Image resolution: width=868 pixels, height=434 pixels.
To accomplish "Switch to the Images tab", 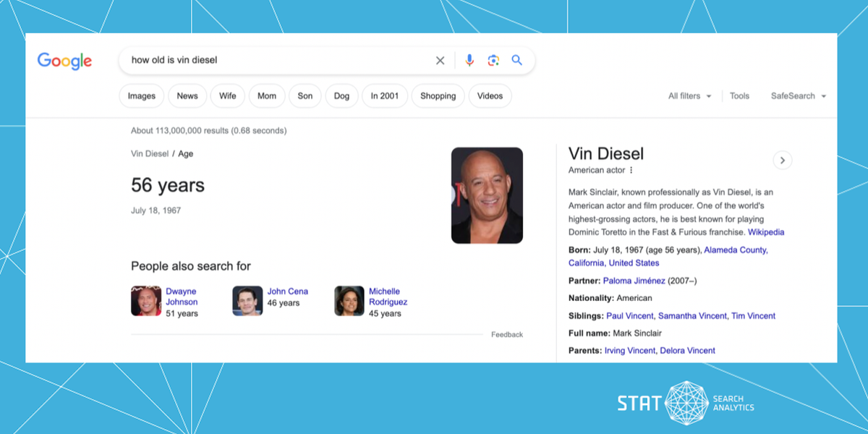I will pyautogui.click(x=141, y=95).
